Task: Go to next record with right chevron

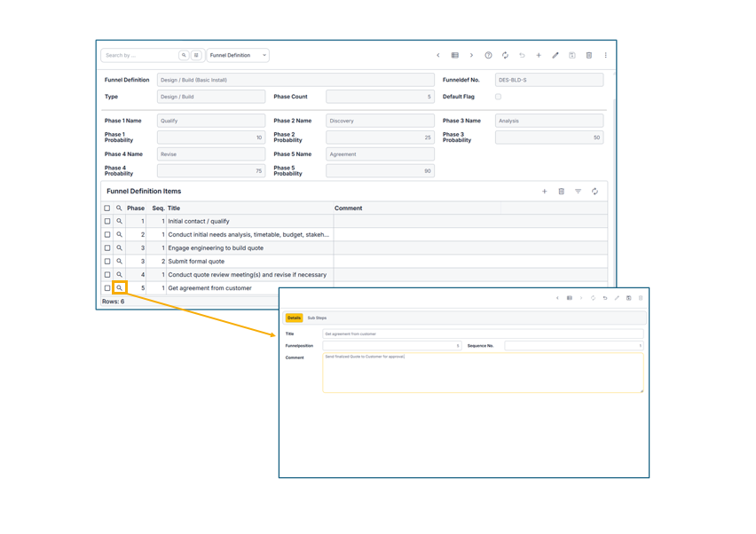Action: click(x=471, y=55)
